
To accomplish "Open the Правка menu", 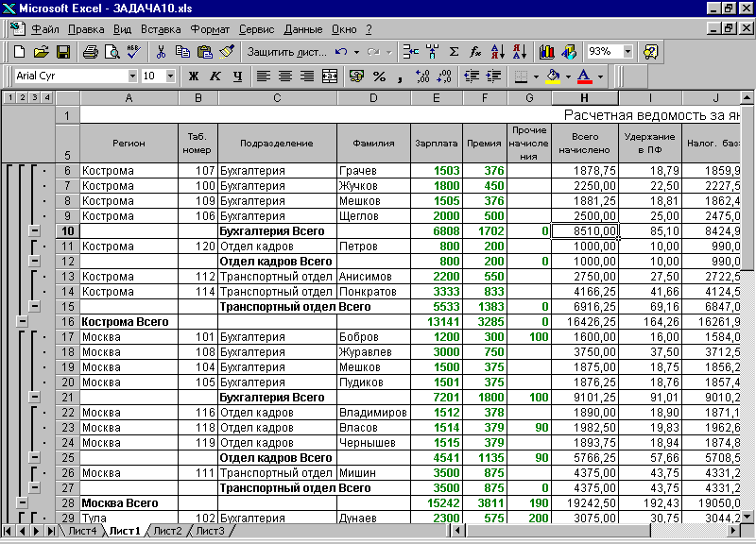I will (86, 29).
